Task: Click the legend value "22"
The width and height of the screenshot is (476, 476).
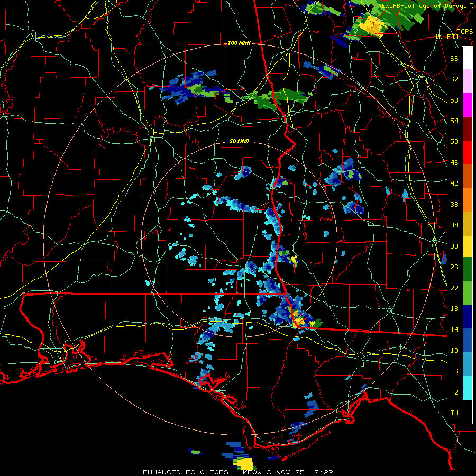Action: click(x=454, y=288)
